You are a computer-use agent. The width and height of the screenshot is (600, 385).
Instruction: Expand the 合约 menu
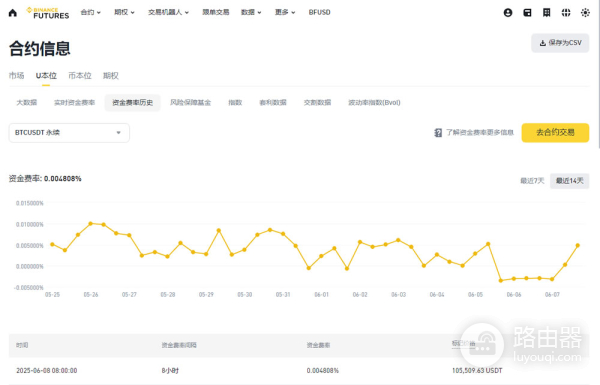pyautogui.click(x=91, y=12)
